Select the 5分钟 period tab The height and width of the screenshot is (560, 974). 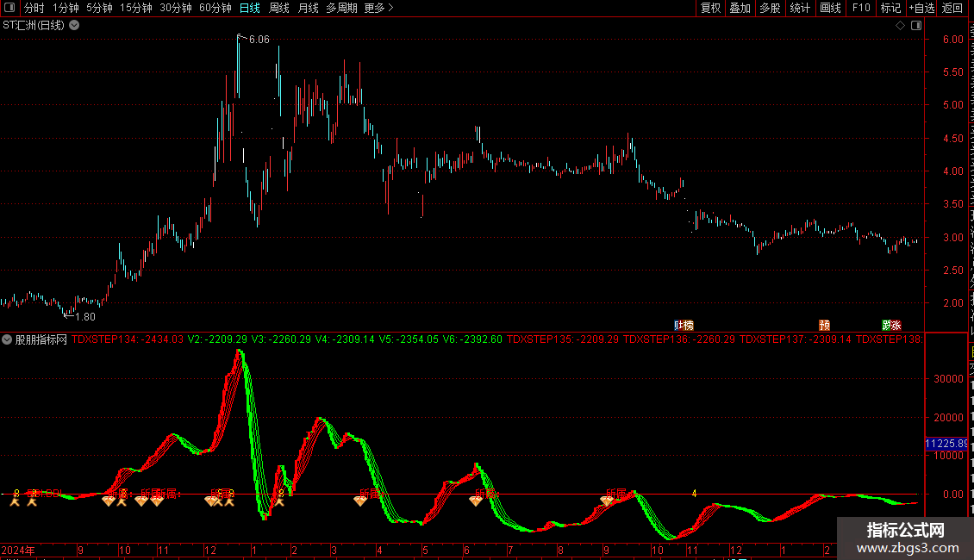coord(99,8)
